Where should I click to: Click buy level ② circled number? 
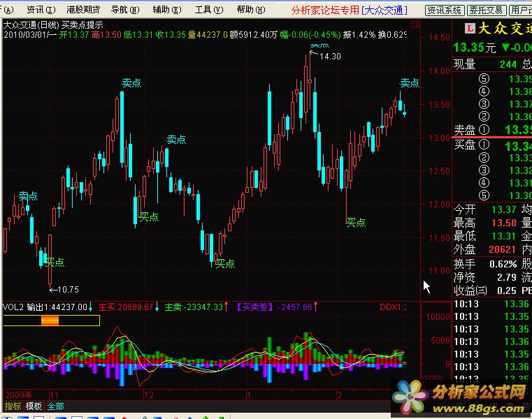click(484, 158)
